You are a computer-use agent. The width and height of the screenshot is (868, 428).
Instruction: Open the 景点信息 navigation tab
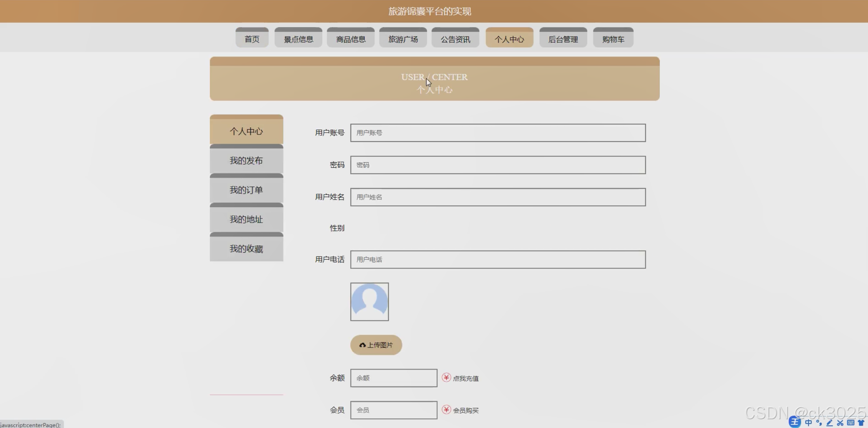click(298, 39)
